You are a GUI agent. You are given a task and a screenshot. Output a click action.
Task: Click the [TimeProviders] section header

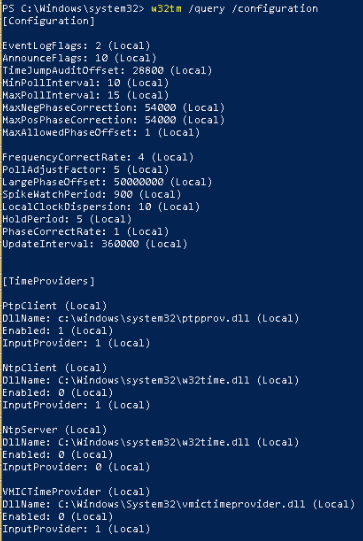[x=49, y=282]
